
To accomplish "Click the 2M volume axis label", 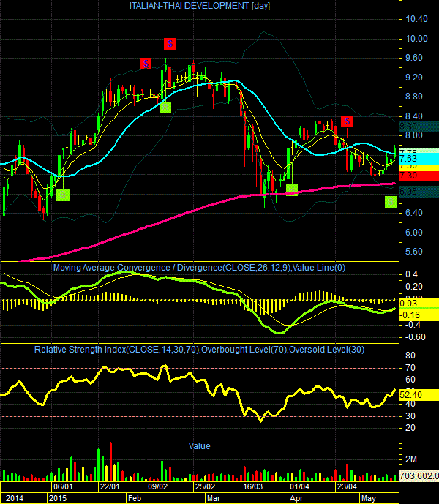I will tap(411, 459).
